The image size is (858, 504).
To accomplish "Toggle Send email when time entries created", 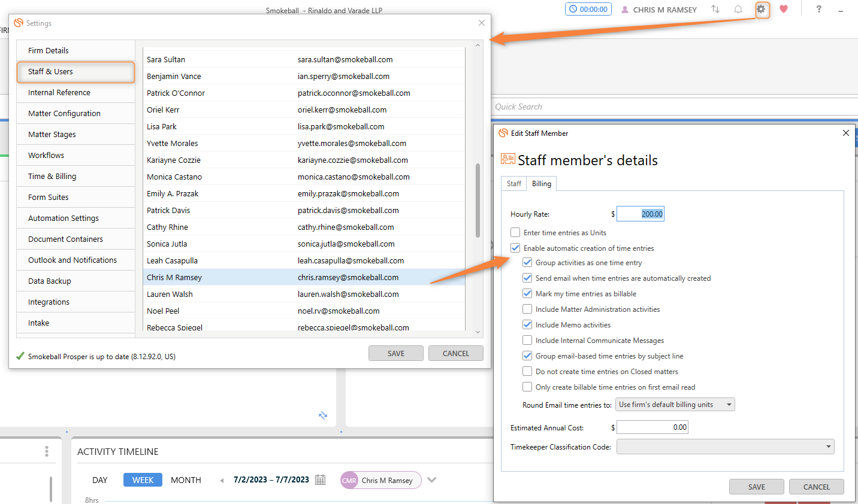I will 527,278.
